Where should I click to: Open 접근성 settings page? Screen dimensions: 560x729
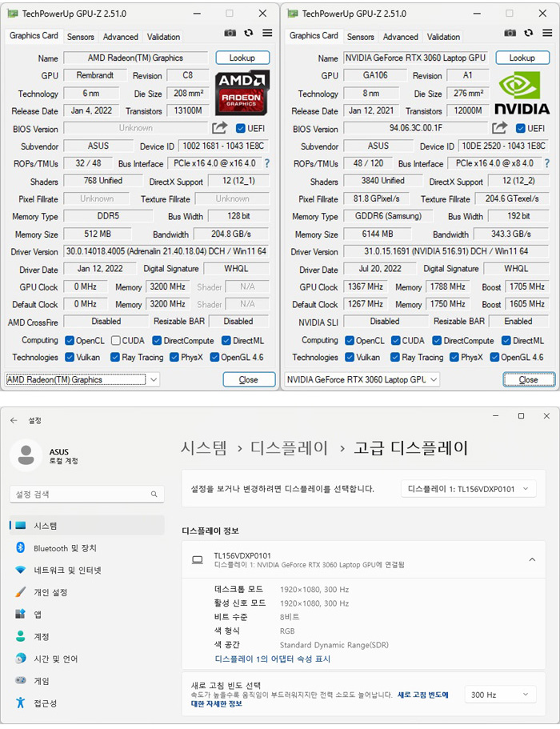[x=87, y=703]
